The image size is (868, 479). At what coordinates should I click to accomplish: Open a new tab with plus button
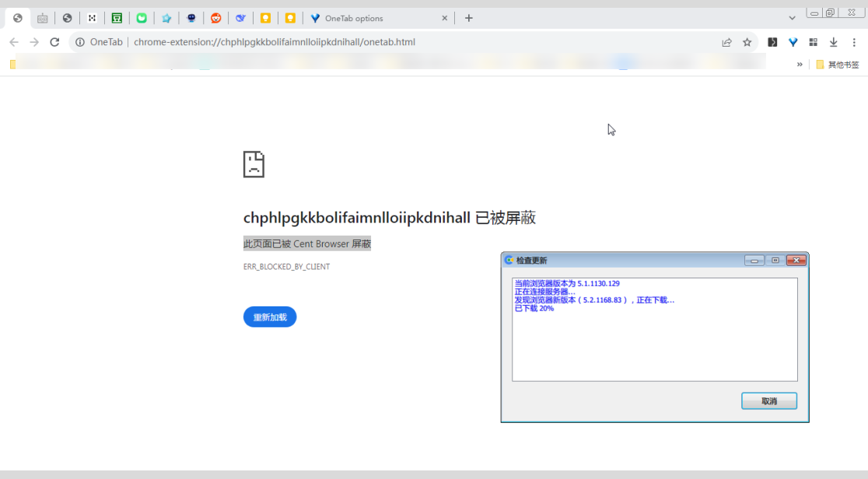pyautogui.click(x=469, y=19)
